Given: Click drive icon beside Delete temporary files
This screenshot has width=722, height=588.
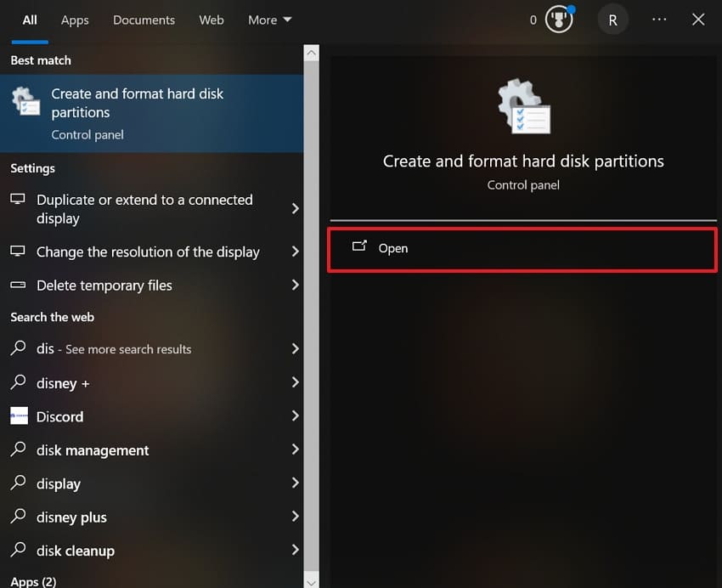Looking at the screenshot, I should click(x=18, y=286).
